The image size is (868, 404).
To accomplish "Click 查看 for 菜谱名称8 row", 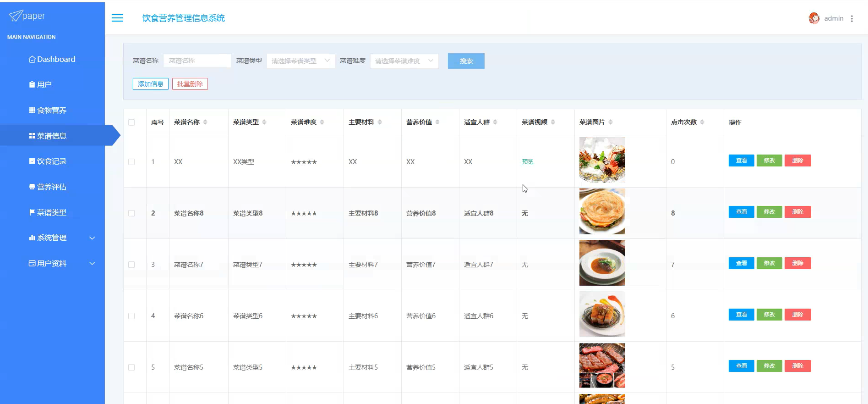I will click(x=741, y=212).
